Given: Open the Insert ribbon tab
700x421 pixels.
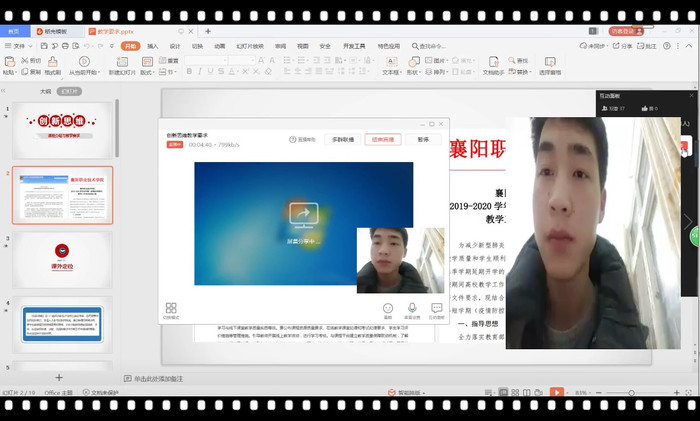Looking at the screenshot, I should click(153, 46).
